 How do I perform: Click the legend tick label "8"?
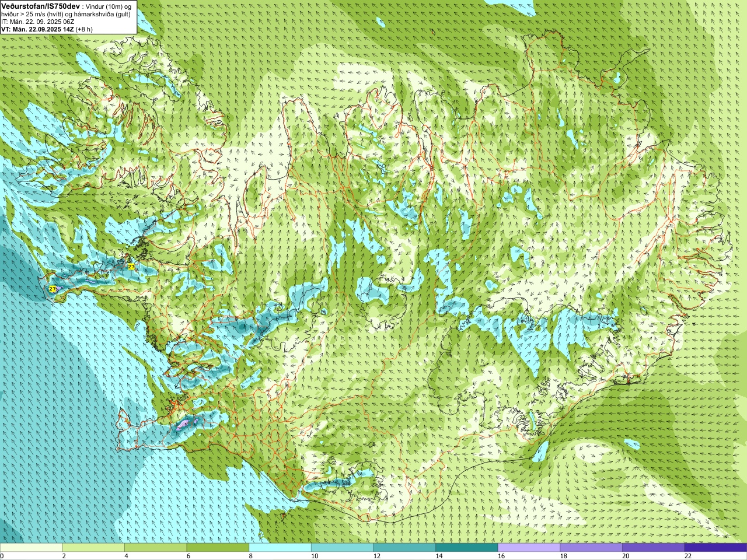(x=251, y=556)
